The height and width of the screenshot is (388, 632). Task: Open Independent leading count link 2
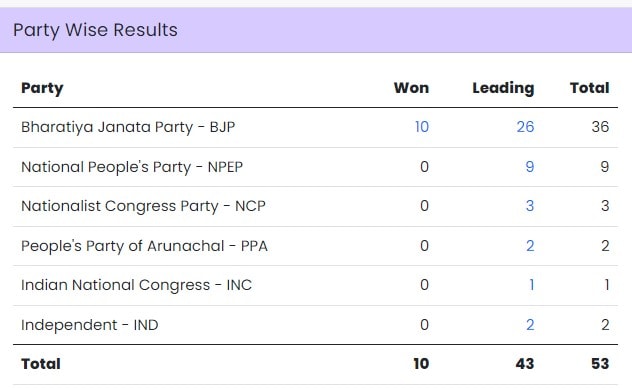click(x=530, y=324)
